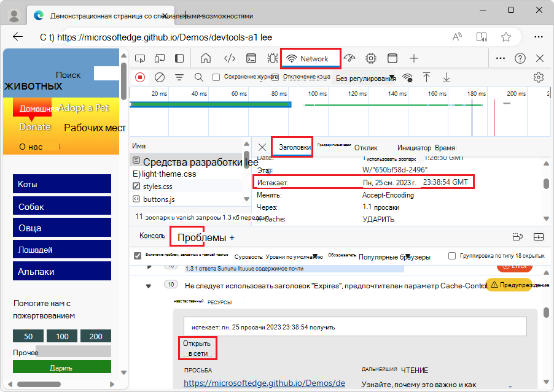Click the Cats navigation button
The image size is (554, 392).
[62, 184]
